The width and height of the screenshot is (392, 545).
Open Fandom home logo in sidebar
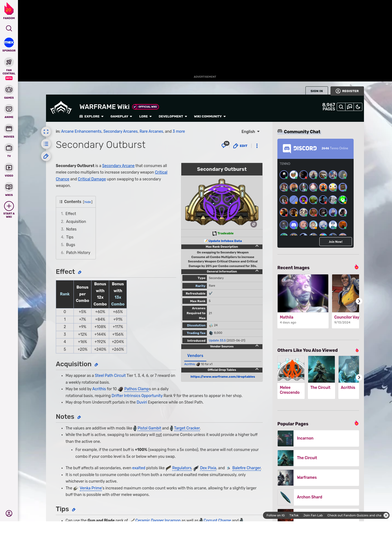pyautogui.click(x=9, y=11)
